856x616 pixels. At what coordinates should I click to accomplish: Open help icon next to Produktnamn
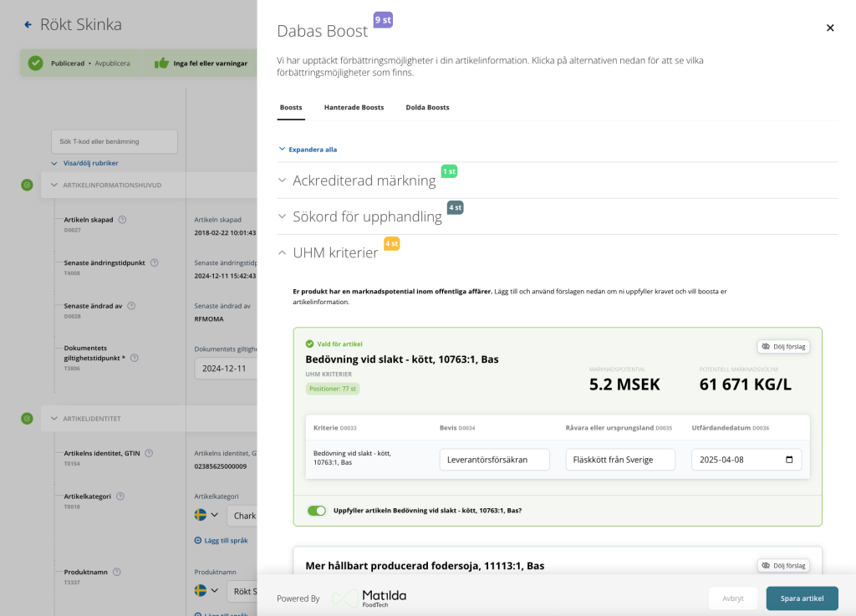(117, 572)
